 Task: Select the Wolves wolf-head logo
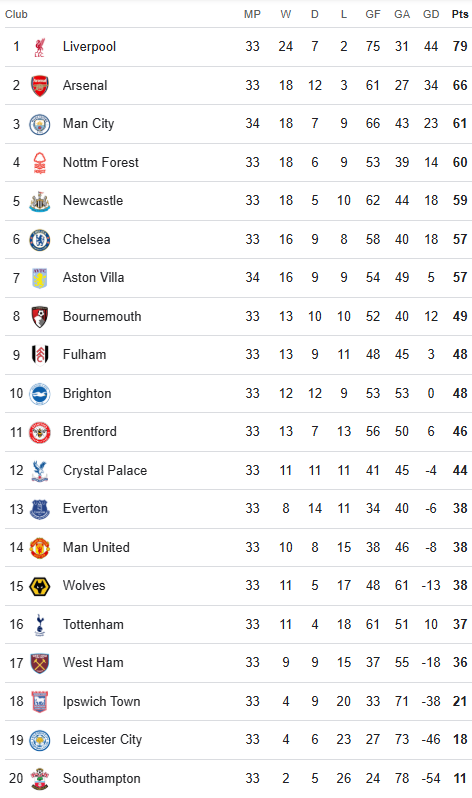click(40, 586)
